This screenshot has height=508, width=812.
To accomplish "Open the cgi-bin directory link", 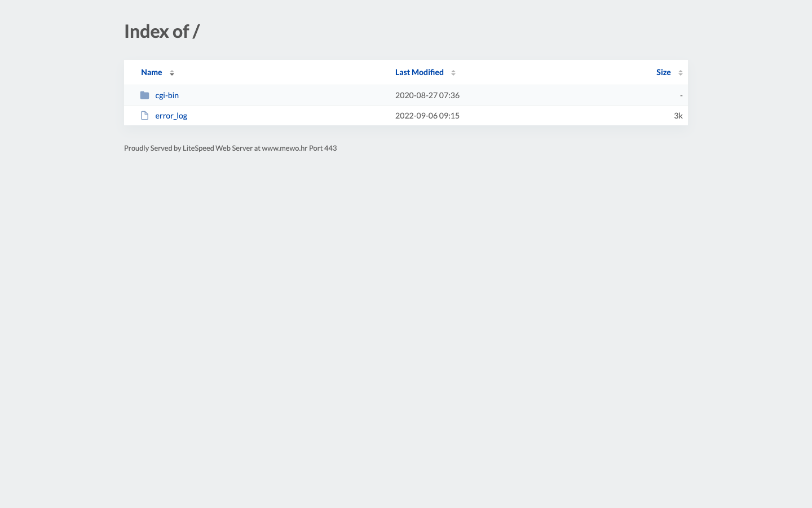I will point(167,95).
